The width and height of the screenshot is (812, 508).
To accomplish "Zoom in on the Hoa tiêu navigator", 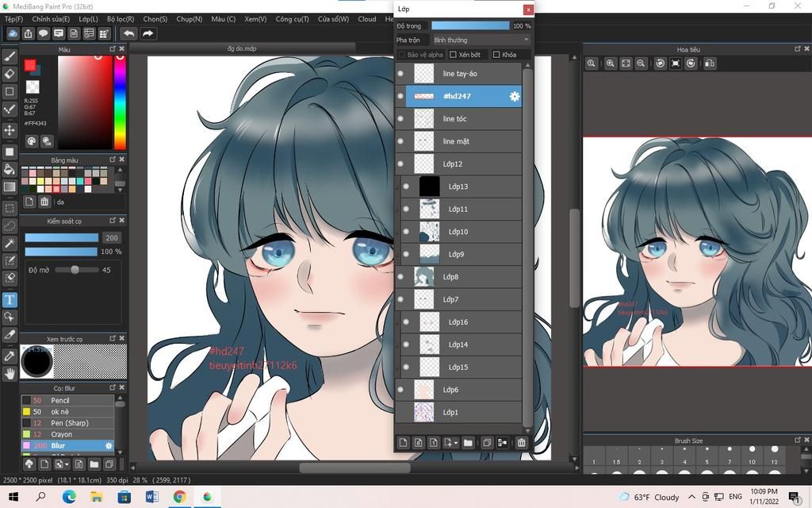I will point(611,63).
